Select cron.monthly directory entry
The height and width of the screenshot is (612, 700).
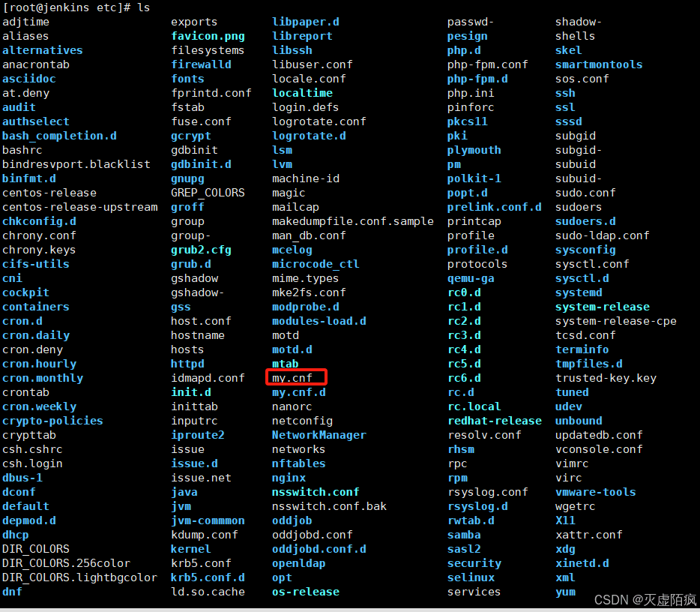43,378
